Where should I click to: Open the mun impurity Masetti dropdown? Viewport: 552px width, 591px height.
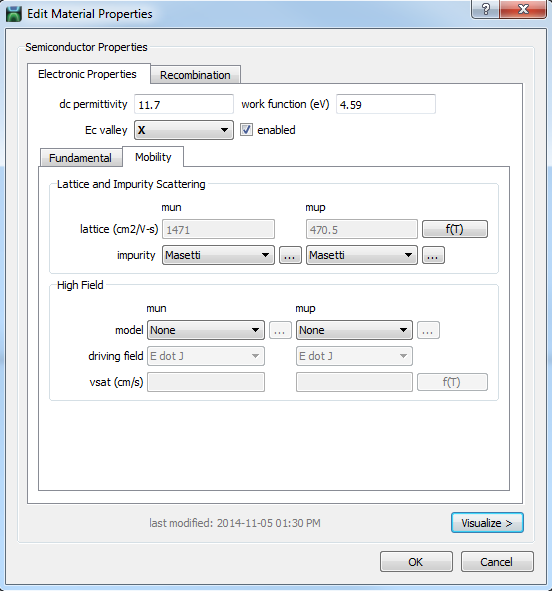(x=218, y=255)
